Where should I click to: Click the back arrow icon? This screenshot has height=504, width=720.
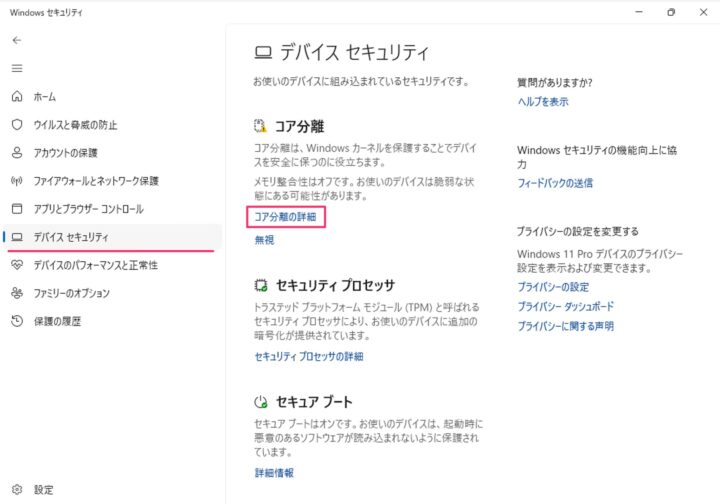pyautogui.click(x=17, y=40)
